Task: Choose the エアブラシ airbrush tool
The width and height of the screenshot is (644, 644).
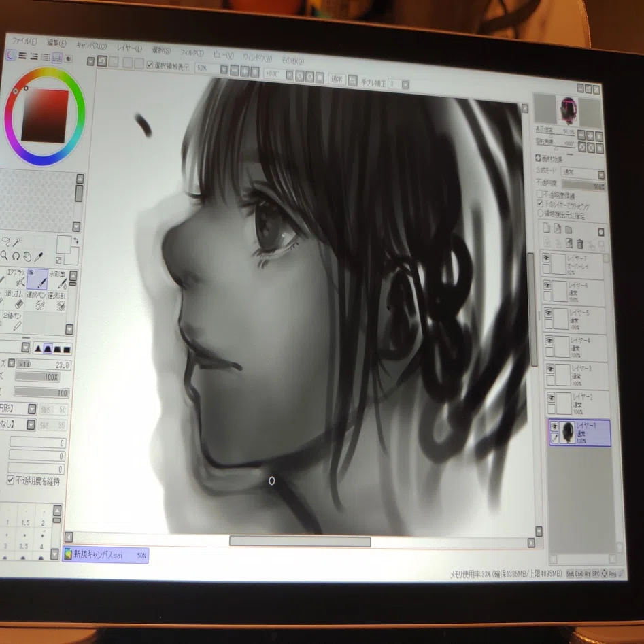Action: [x=16, y=278]
